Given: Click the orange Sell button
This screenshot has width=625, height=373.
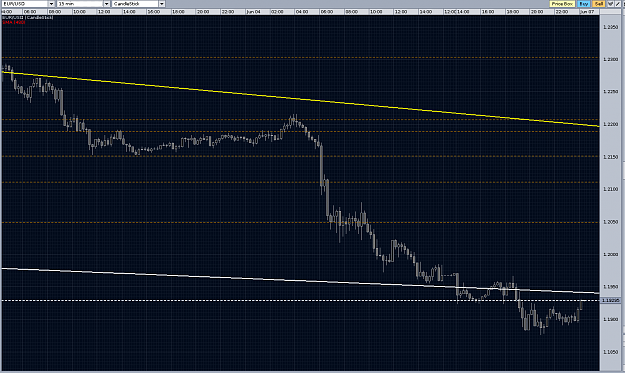Looking at the screenshot, I should (599, 4).
